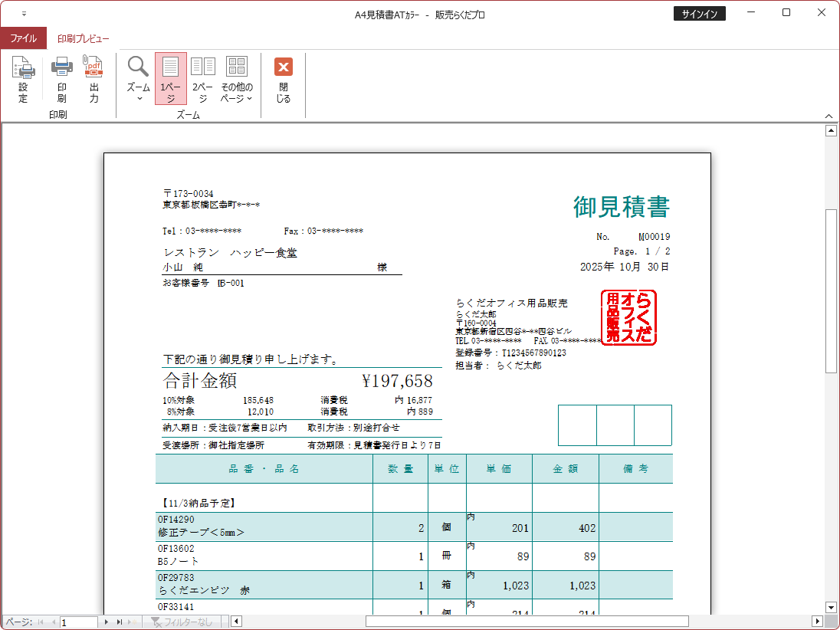
Task: Click the サインイン button
Action: coord(699,14)
